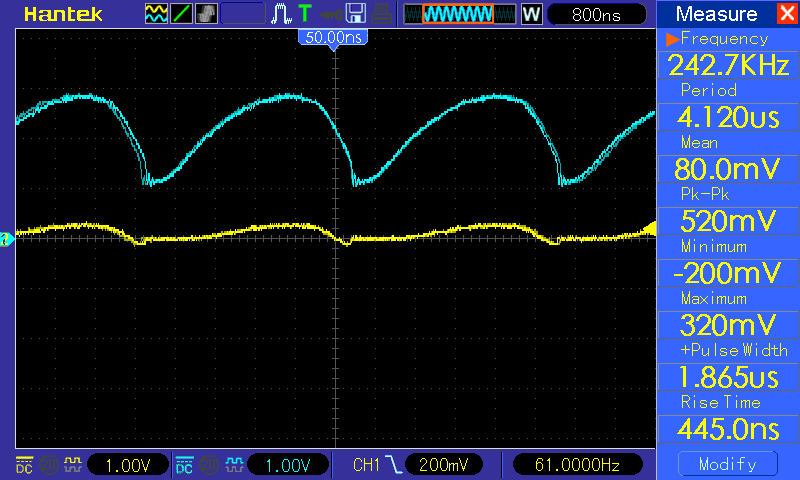Select the Minimum measurement label
This screenshot has width=800, height=480.
714,246
